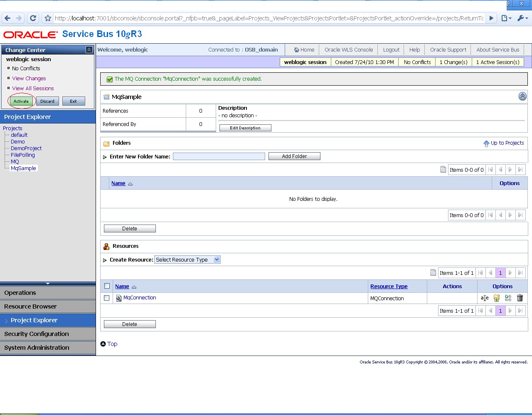The height and width of the screenshot is (415, 532).
Task: Open Home in the top navigation
Action: click(x=304, y=49)
